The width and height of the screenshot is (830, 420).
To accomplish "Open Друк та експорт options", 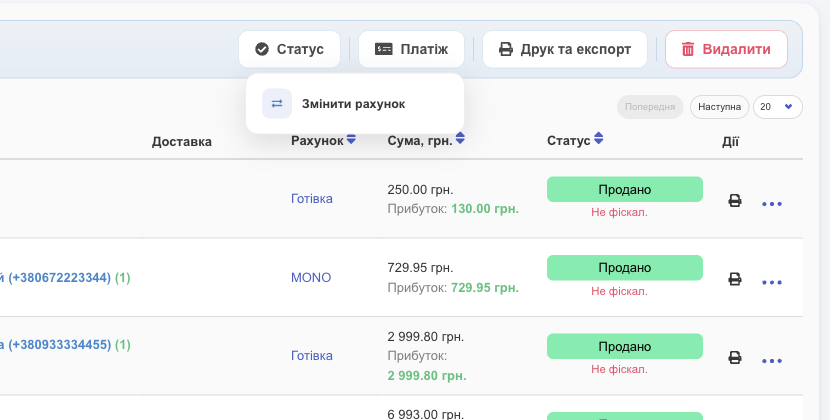I will [565, 49].
